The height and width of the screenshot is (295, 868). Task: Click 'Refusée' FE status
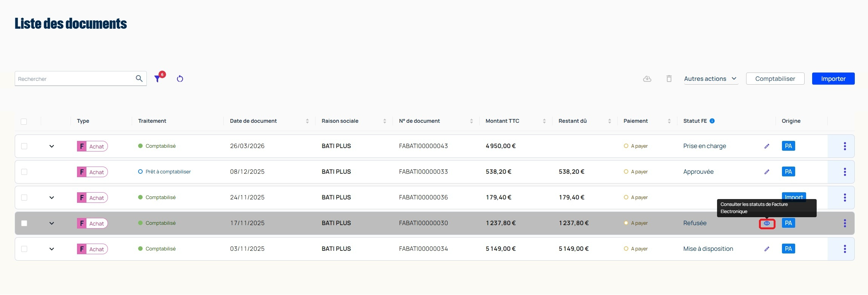695,223
